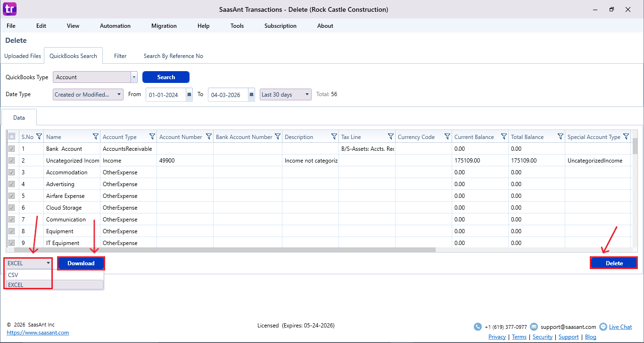Image resolution: width=644 pixels, height=343 pixels.
Task: Select the 'Cloud Storage' name cell
Action: [72, 208]
